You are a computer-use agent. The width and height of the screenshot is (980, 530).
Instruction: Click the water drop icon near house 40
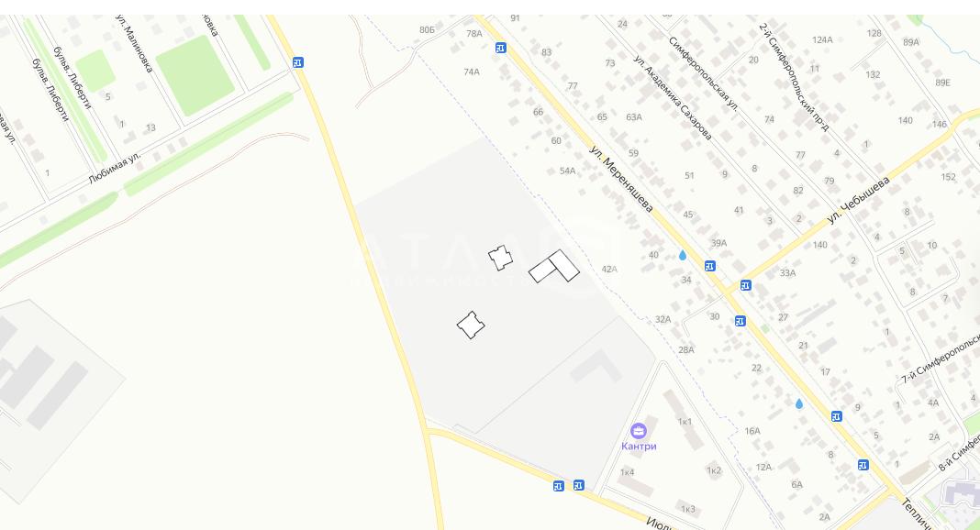[683, 255]
